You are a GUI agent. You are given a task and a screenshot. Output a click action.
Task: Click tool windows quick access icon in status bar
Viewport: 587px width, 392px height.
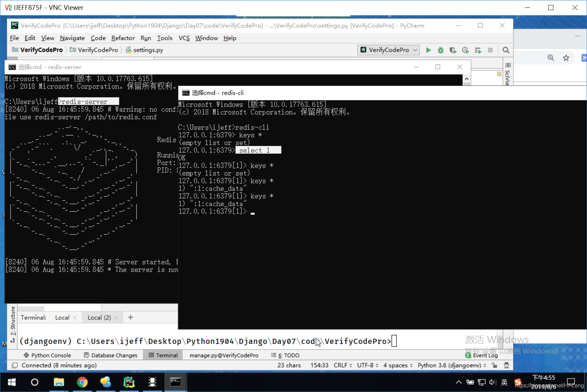click(x=15, y=365)
